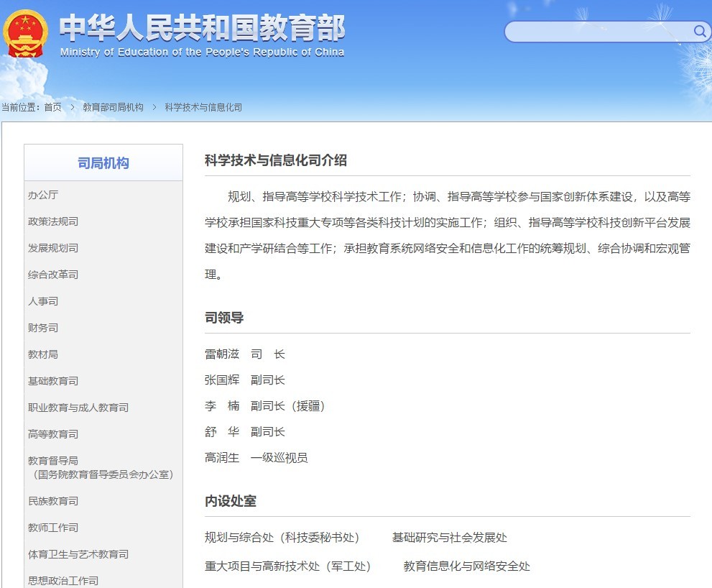This screenshot has height=588, width=712.
Task: Open 基础教育司 department page
Action: (x=53, y=381)
